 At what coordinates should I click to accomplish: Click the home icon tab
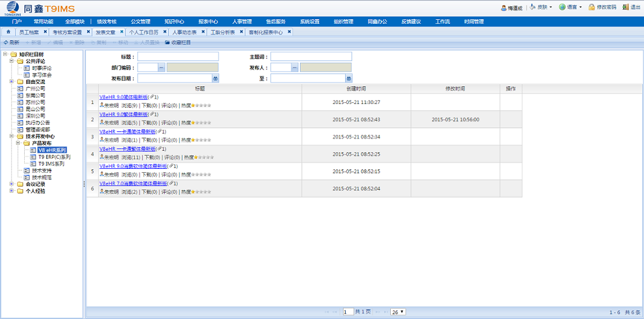(8, 32)
